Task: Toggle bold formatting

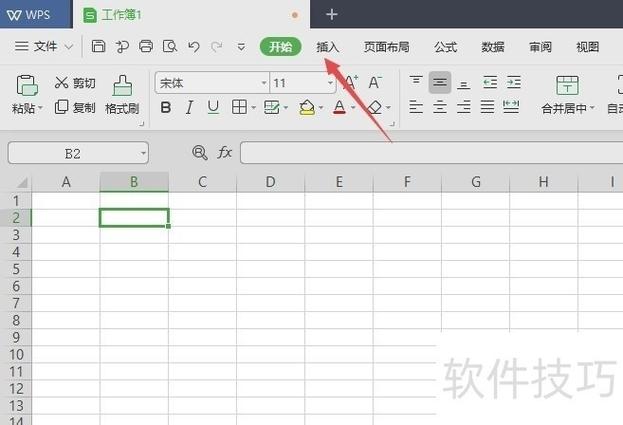Action: click(166, 107)
